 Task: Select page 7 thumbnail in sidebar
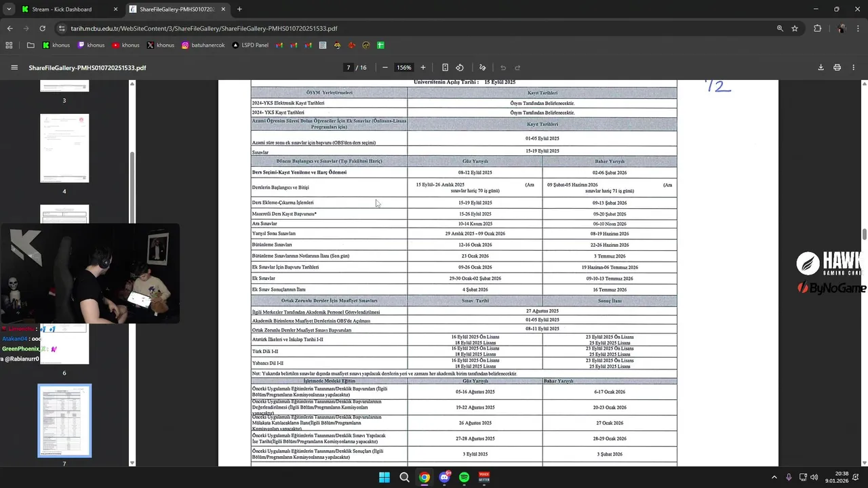point(64,421)
